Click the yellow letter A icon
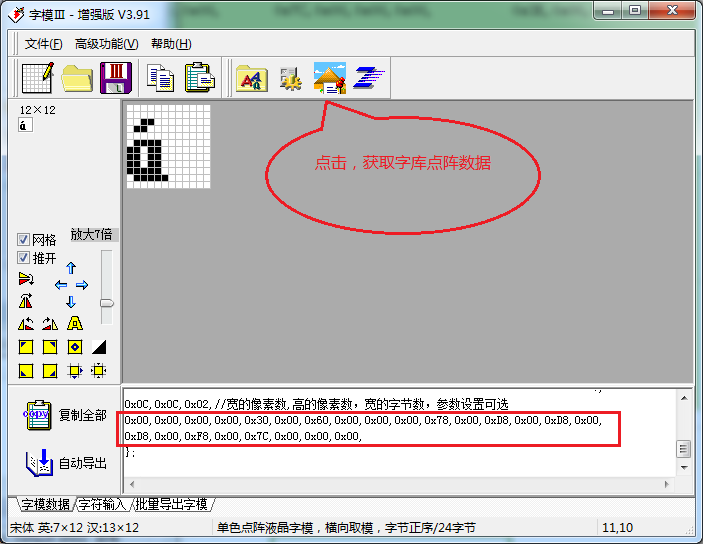The image size is (703, 544). 75,323
